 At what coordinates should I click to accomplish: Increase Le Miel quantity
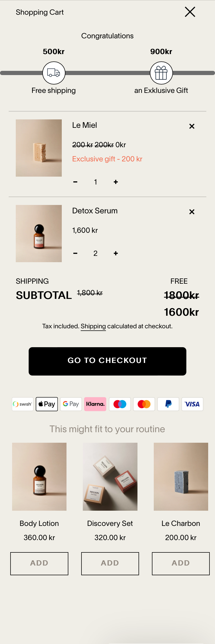click(116, 182)
